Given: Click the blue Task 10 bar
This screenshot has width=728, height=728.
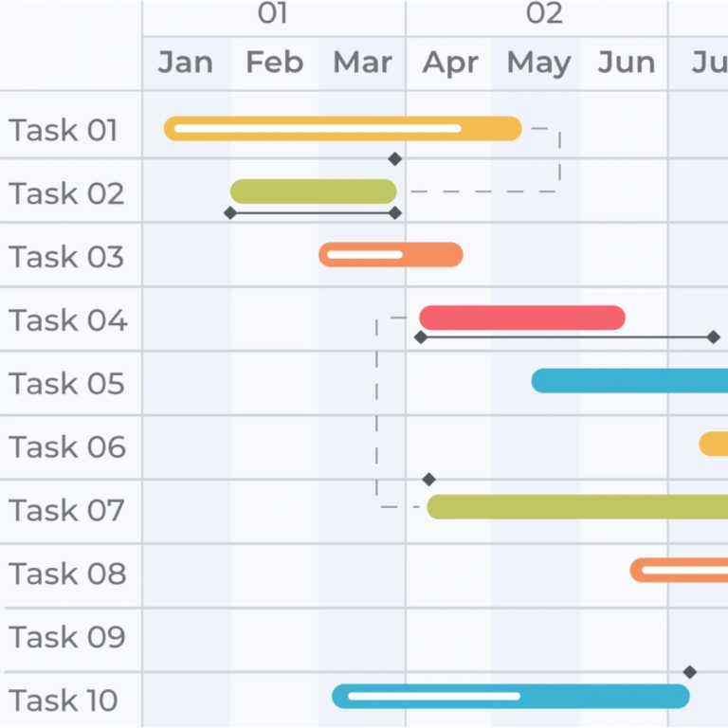Looking at the screenshot, I should pyautogui.click(x=510, y=696).
